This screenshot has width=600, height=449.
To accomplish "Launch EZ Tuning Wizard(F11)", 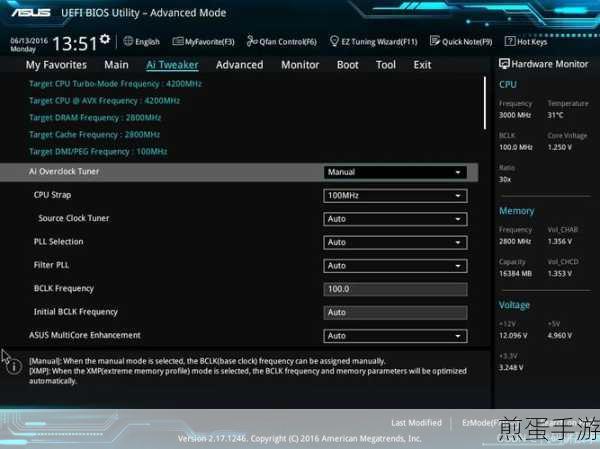I will click(373, 41).
